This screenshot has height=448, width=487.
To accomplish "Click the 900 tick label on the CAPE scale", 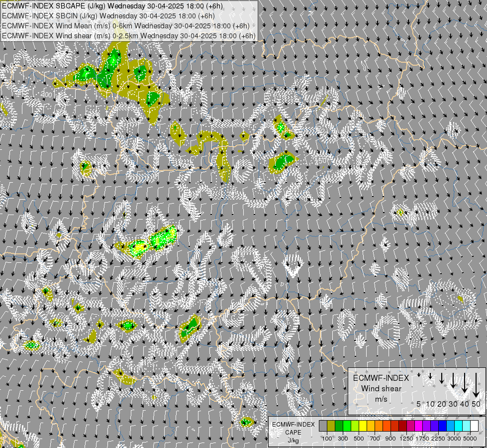I will (x=390, y=439).
